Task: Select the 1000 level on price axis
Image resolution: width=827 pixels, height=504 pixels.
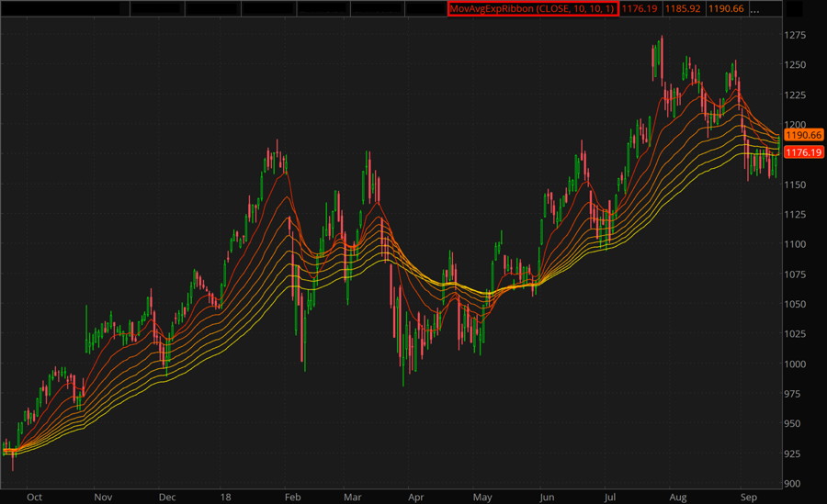Action: click(796, 364)
